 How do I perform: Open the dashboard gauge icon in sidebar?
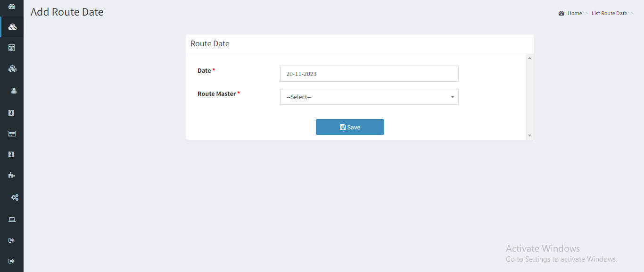click(12, 7)
